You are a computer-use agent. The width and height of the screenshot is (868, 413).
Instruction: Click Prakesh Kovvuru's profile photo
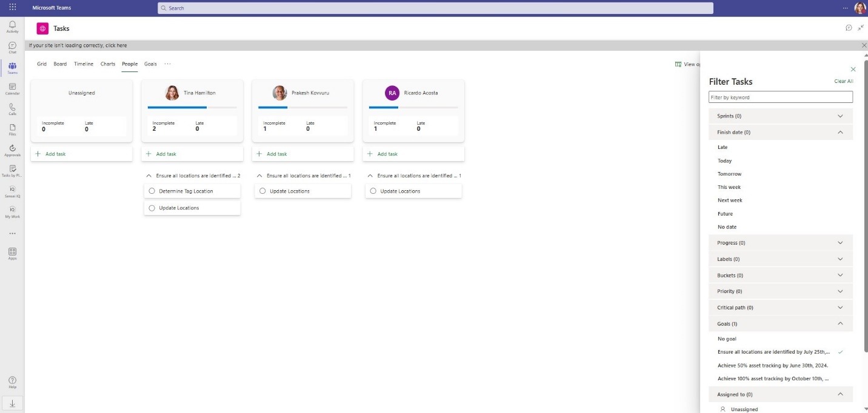(x=279, y=93)
